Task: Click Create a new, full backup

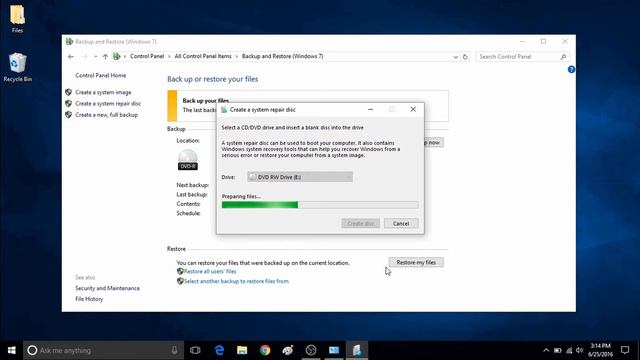Action: [x=107, y=115]
